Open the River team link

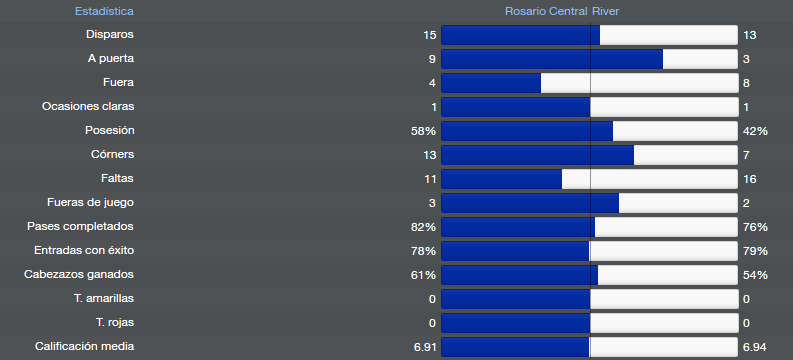pos(605,11)
